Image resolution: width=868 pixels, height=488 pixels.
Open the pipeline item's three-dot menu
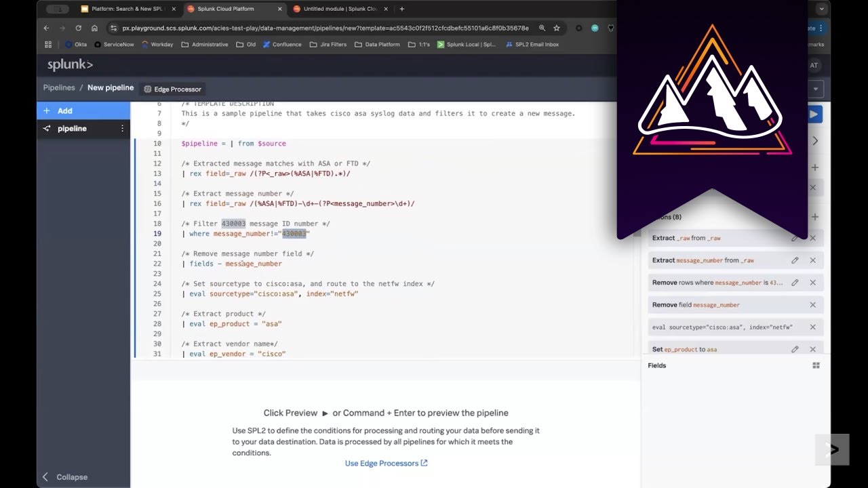coord(123,129)
